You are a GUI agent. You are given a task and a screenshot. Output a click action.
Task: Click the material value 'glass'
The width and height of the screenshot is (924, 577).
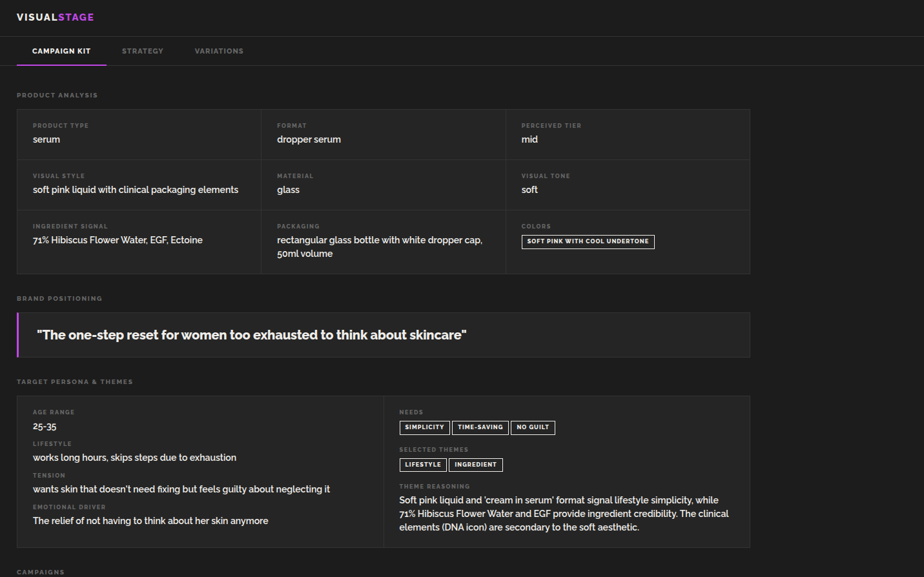tap(288, 190)
